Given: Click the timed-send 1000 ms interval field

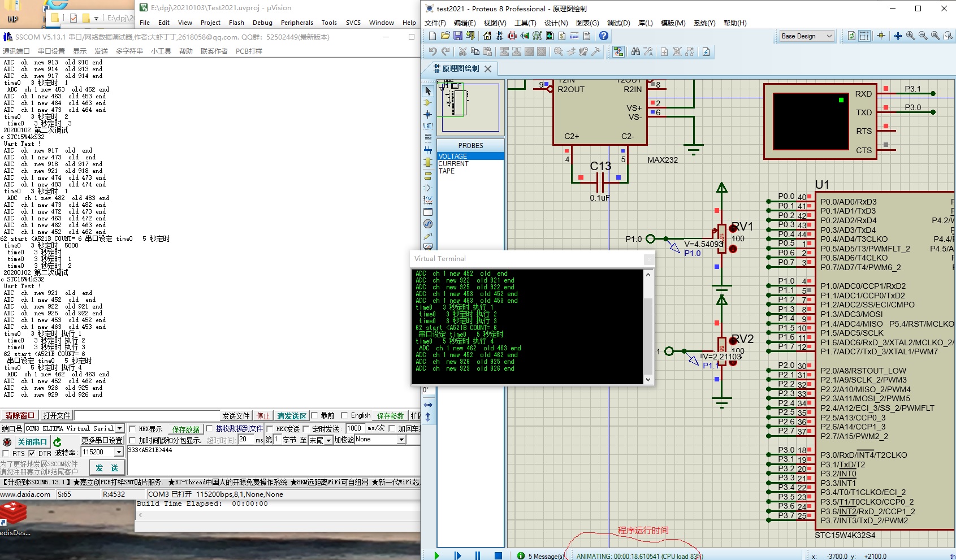Looking at the screenshot, I should pos(356,428).
